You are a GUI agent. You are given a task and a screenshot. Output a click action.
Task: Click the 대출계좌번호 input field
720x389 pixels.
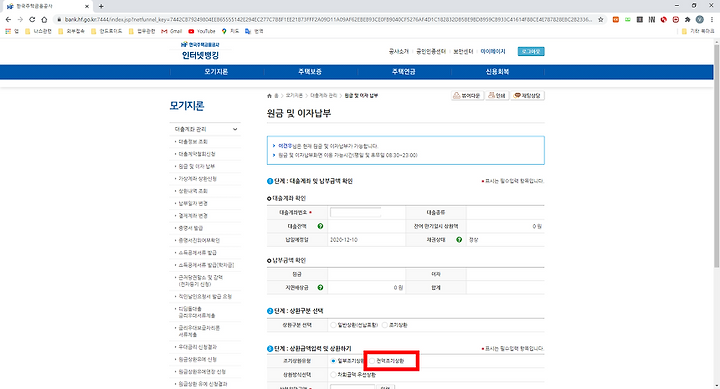click(355, 212)
